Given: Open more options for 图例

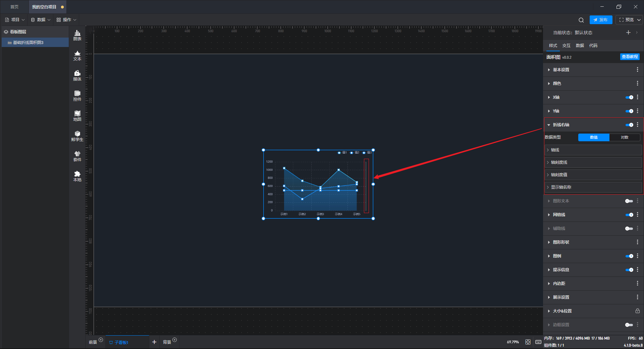Looking at the screenshot, I should coord(637,256).
